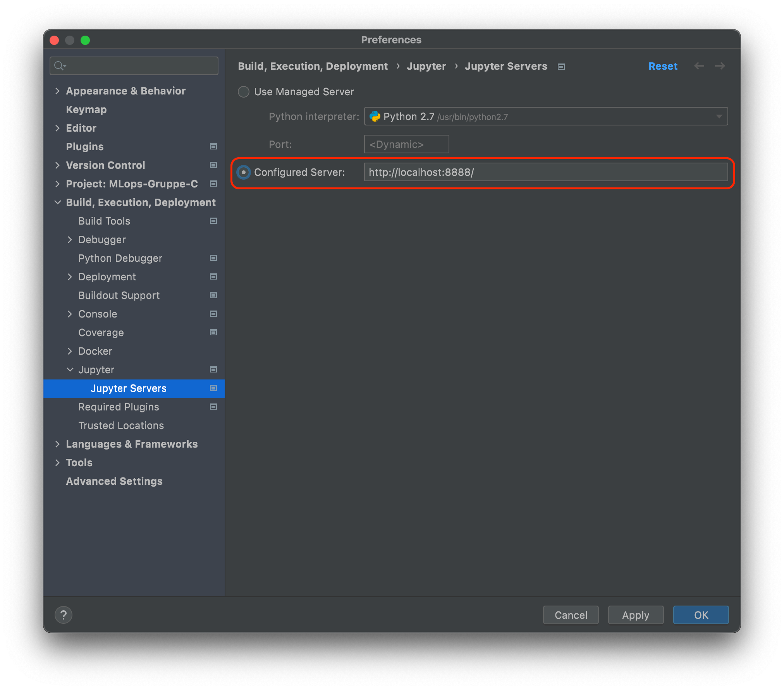The height and width of the screenshot is (690, 784).
Task: Click the Reset link
Action: click(x=663, y=66)
